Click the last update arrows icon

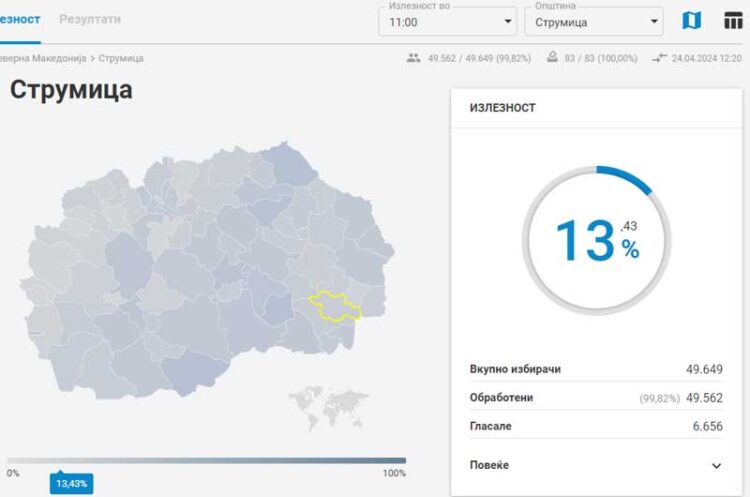point(659,58)
